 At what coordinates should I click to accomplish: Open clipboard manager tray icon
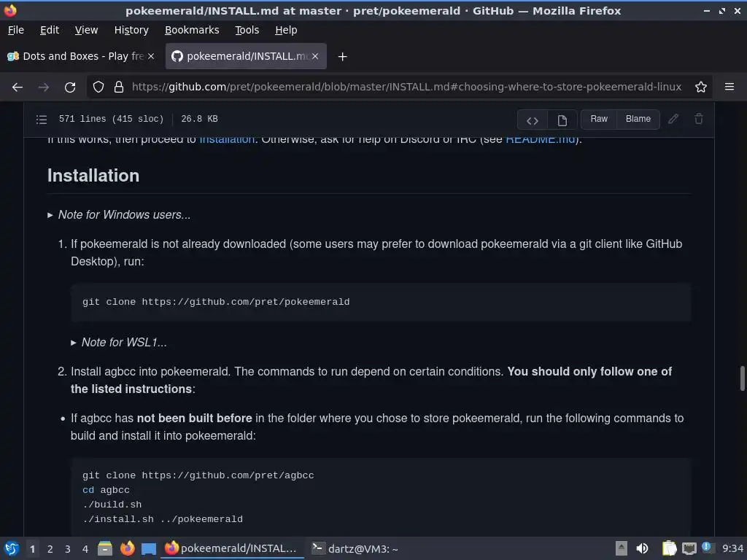click(669, 548)
